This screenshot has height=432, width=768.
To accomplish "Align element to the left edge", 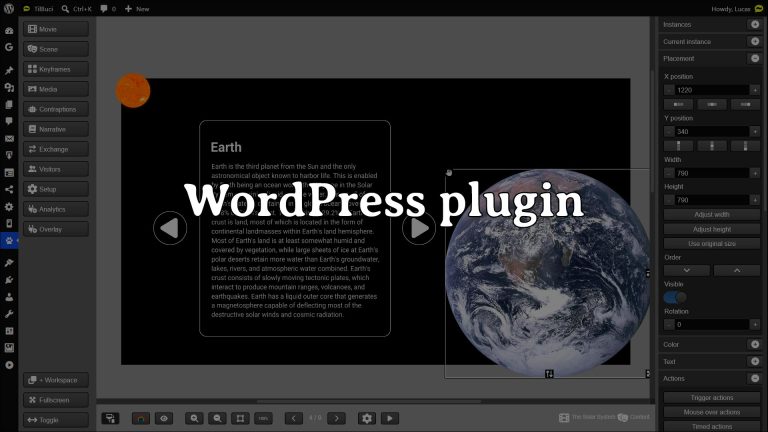I will (x=678, y=104).
